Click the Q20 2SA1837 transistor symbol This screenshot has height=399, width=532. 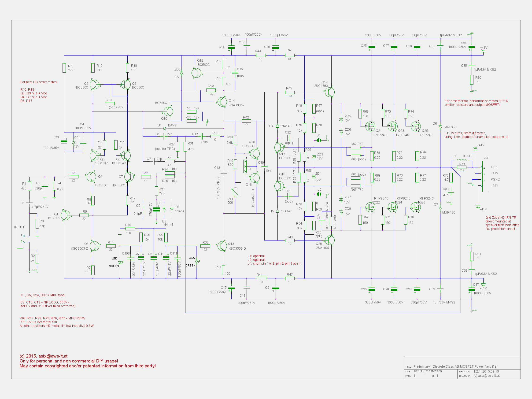coord(329,240)
